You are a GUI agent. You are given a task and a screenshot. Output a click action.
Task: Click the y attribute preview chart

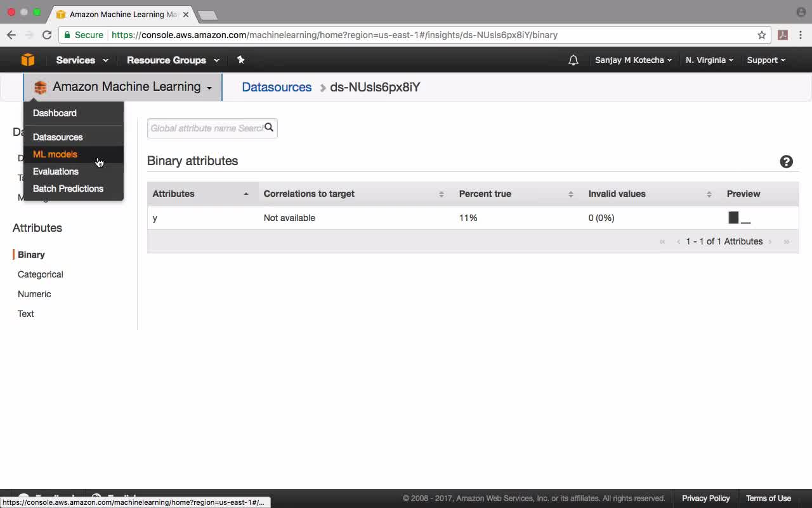coord(739,218)
